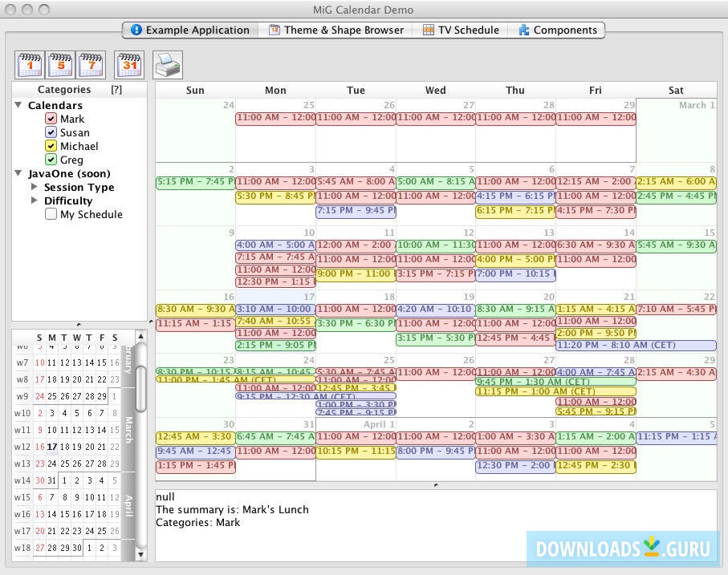Select Tuesday 4 event 7:15 PM - 9:45 PM
Viewport: 728px width, 575px height.
click(356, 211)
